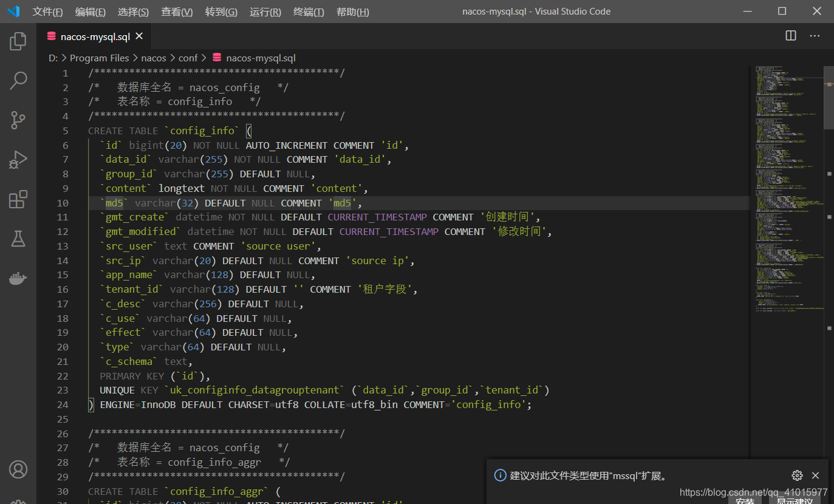Image resolution: width=834 pixels, height=504 pixels.
Task: Open the Extensions view
Action: point(18,199)
